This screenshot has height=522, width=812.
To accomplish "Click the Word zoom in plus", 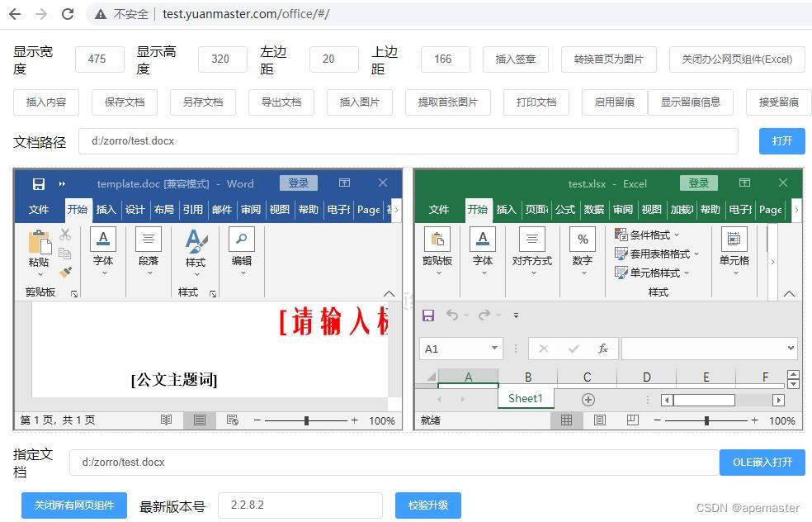I will [x=354, y=420].
